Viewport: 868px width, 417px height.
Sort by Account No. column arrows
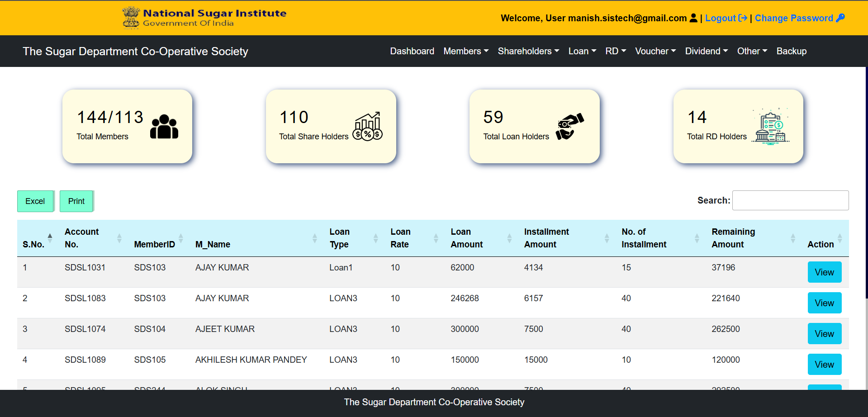pos(119,238)
